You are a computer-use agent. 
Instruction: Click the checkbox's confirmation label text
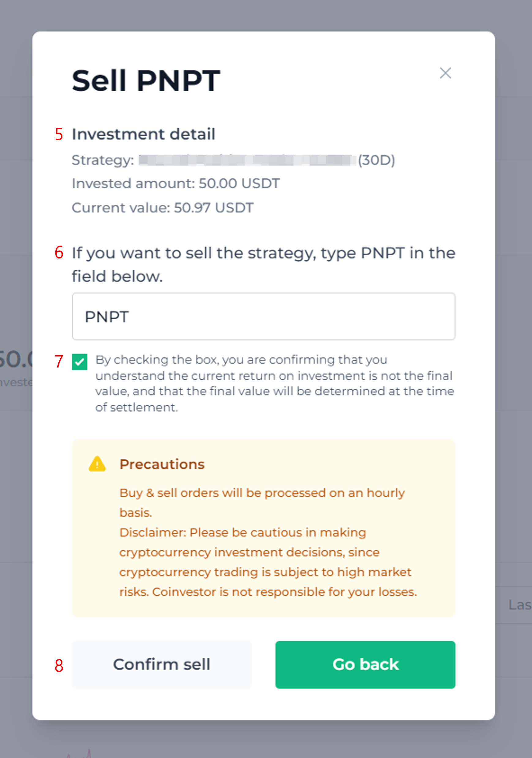275,383
